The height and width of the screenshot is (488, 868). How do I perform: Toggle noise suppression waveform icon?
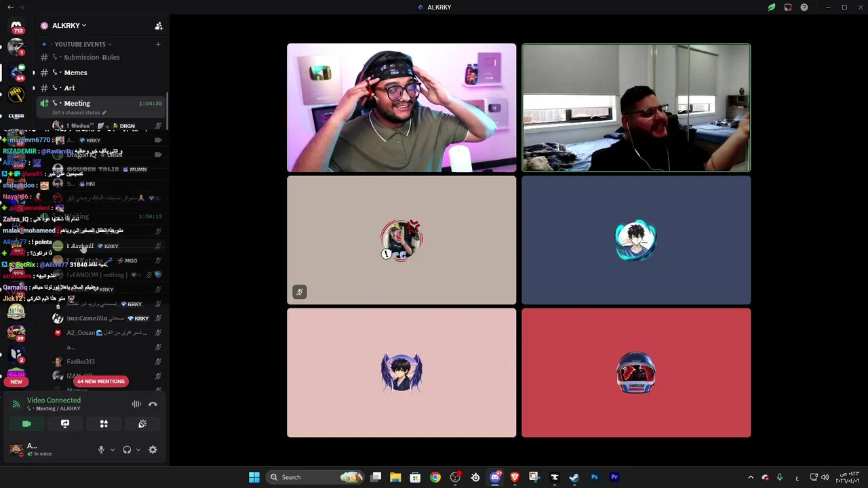click(136, 404)
